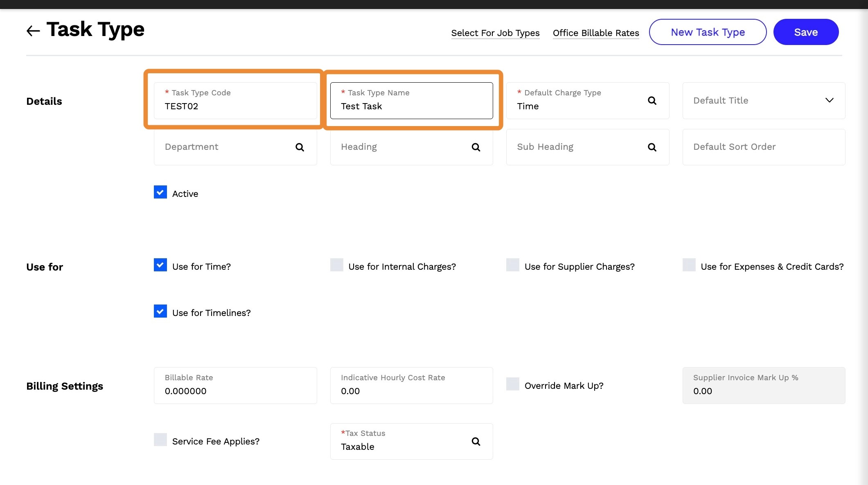
Task: Click the back arrow beside Task Type
Action: [x=33, y=31]
